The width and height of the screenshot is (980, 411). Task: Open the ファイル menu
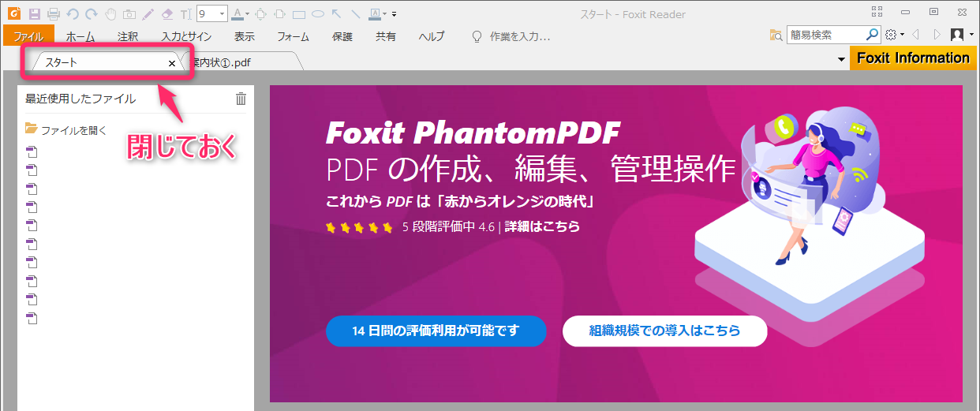(28, 36)
